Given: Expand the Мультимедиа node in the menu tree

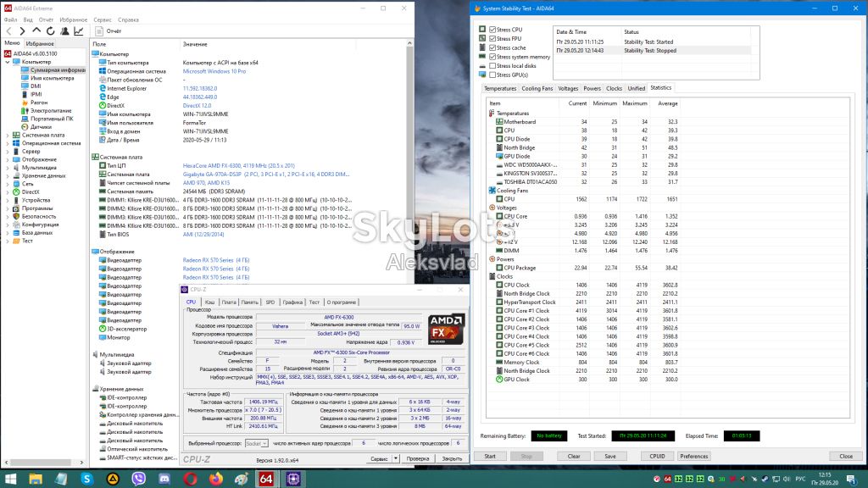Looking at the screenshot, I should point(8,168).
